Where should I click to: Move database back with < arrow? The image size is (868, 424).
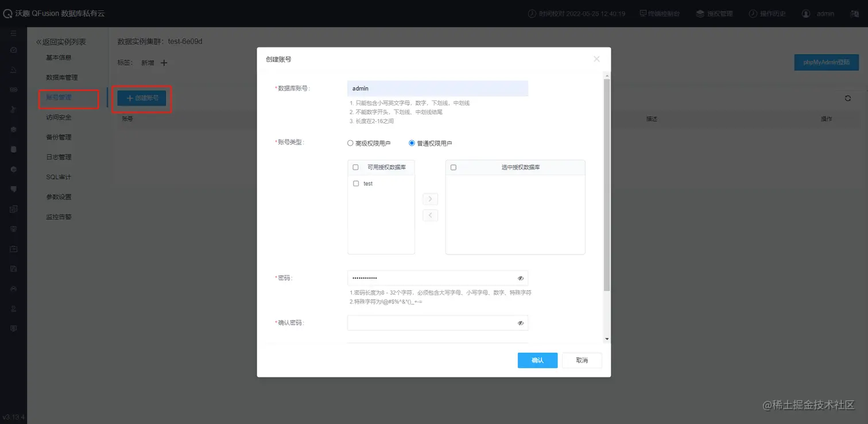[430, 216]
